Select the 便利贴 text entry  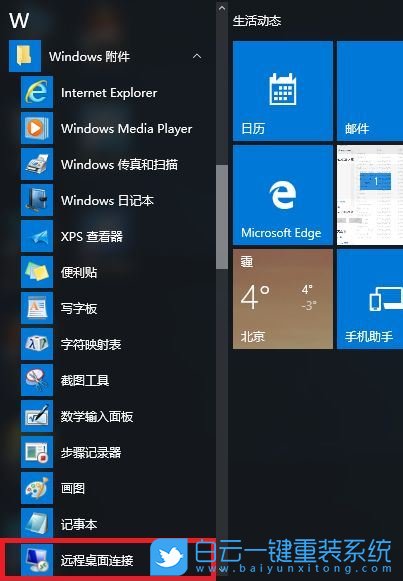(x=79, y=272)
